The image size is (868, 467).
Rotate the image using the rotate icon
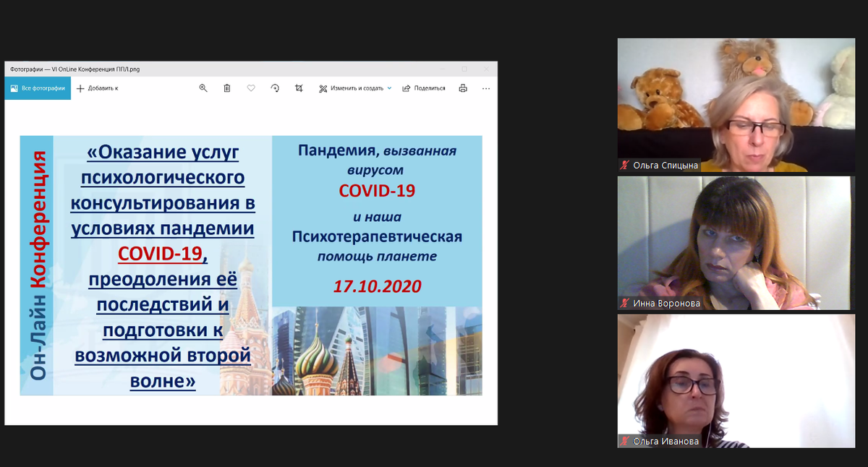tap(275, 88)
